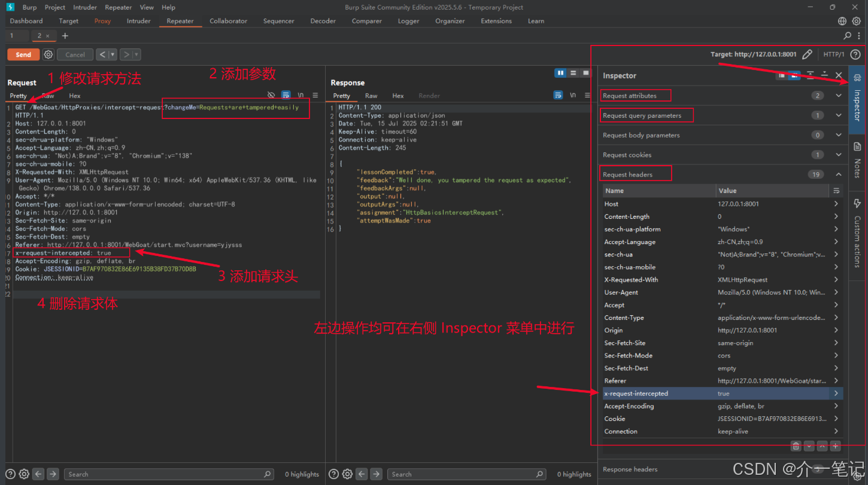Image resolution: width=868 pixels, height=485 pixels.
Task: Expand Request attributes section
Action: [x=839, y=96]
